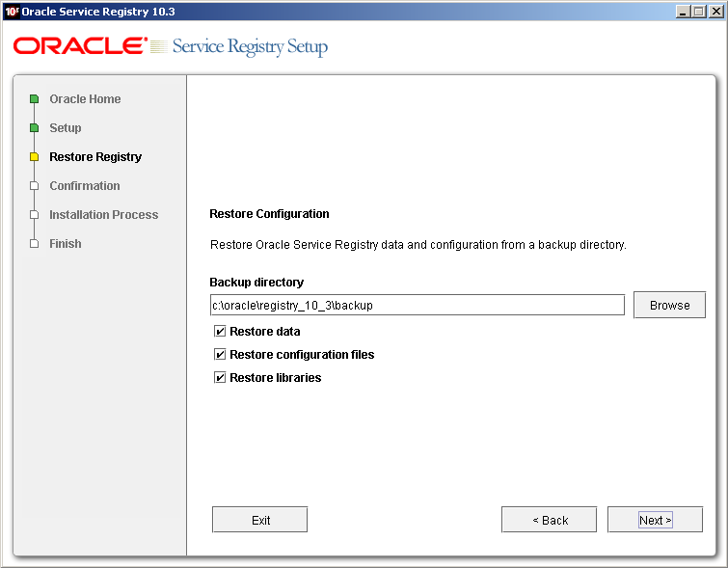Image resolution: width=728 pixels, height=568 pixels.
Task: Focus the Backup directory path field
Action: [x=417, y=305]
